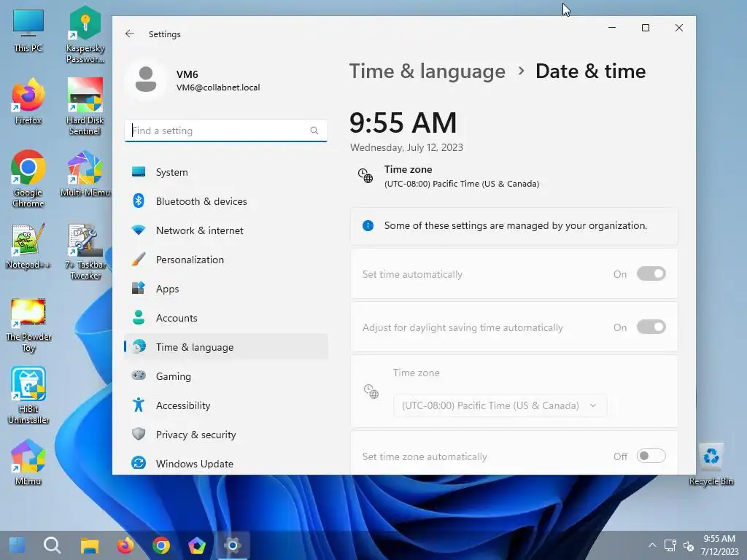Click the Gaming controller icon
Screen dimensions: 747x560
139,376
